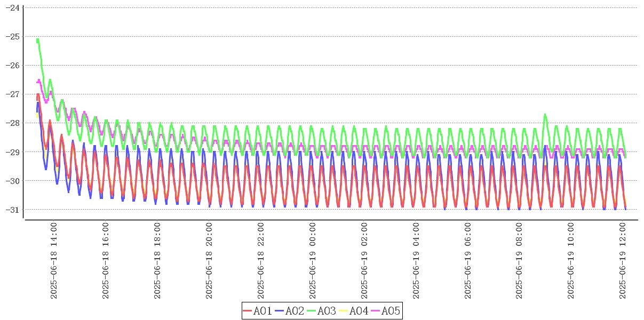Click the green A03 line's starting point near -25
Screen dimensions: 644x320
point(37,41)
